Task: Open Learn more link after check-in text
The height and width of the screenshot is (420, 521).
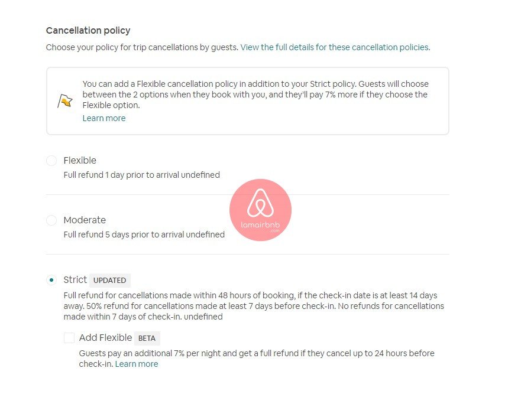Action: 137,364
